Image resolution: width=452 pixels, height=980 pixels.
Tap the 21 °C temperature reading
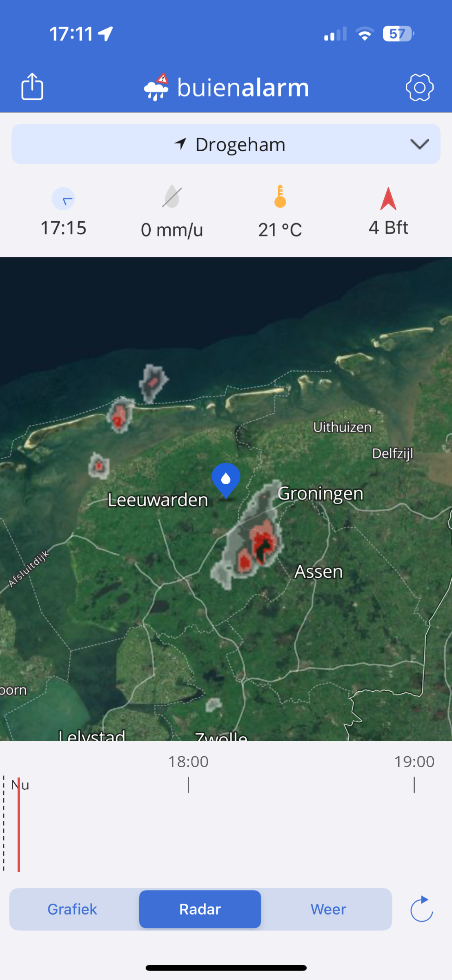tap(280, 230)
